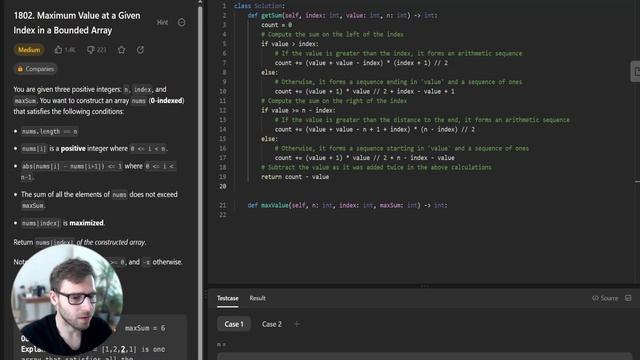
Task: Click code line 19 return count - value
Action: (295, 177)
